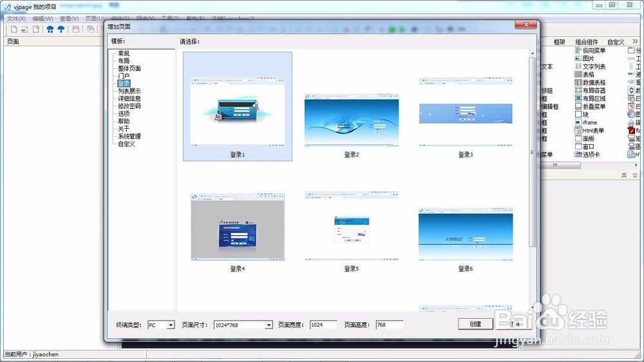Screen dimensions: 644x362
Task: Click the new blank page toolbar icon
Action: point(14,29)
